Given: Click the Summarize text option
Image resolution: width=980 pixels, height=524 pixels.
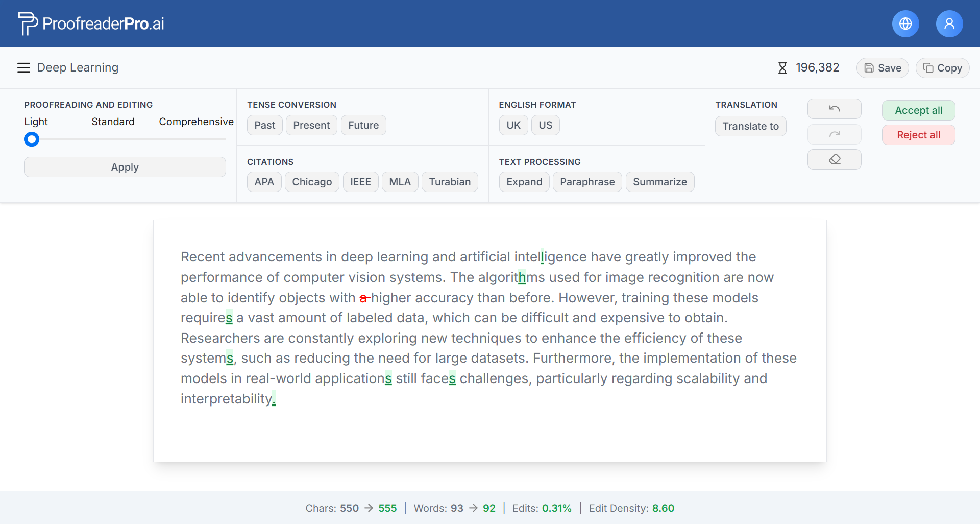Looking at the screenshot, I should pyautogui.click(x=659, y=182).
